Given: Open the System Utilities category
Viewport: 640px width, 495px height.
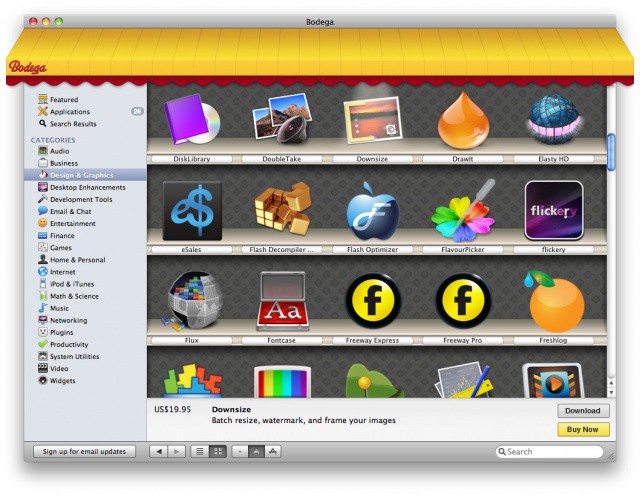Looking at the screenshot, I should point(75,356).
